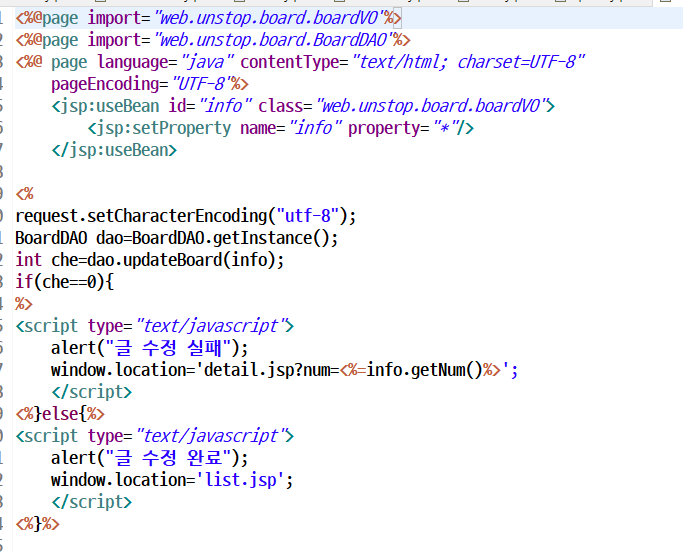Place cursor on pageEncoding attribute

106,84
